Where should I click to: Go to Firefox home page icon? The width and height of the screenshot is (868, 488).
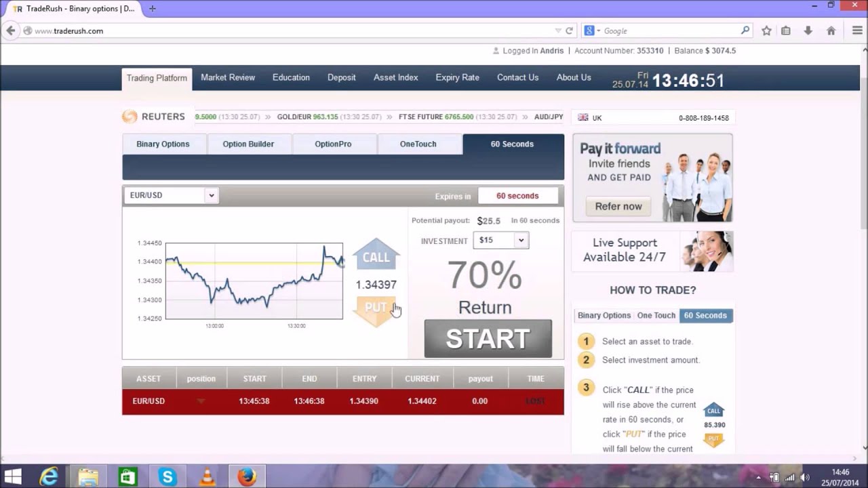tap(831, 30)
